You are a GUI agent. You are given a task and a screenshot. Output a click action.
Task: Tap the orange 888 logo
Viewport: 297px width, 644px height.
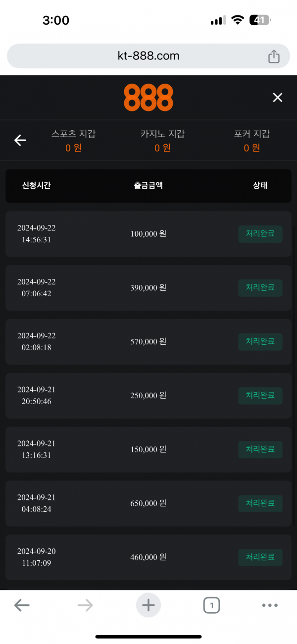148,97
